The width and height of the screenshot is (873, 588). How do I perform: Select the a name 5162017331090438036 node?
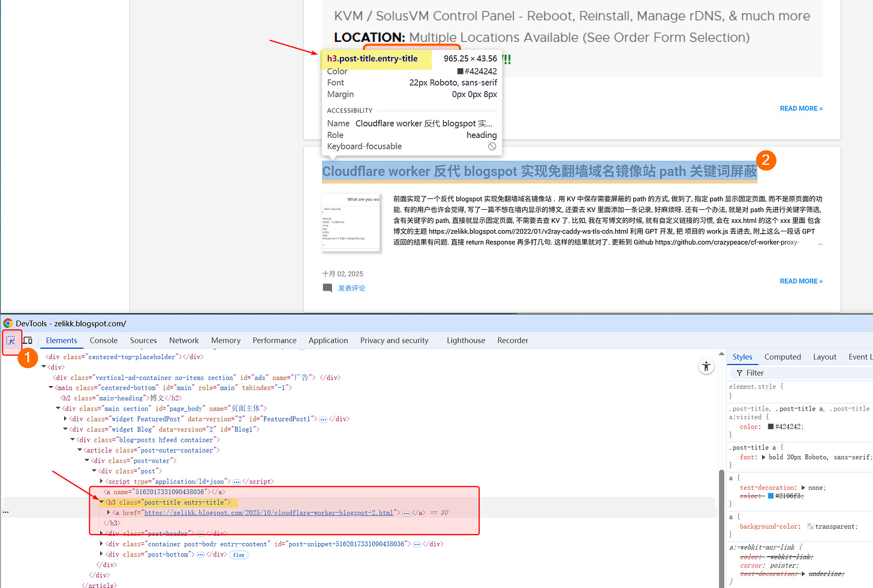click(x=164, y=492)
